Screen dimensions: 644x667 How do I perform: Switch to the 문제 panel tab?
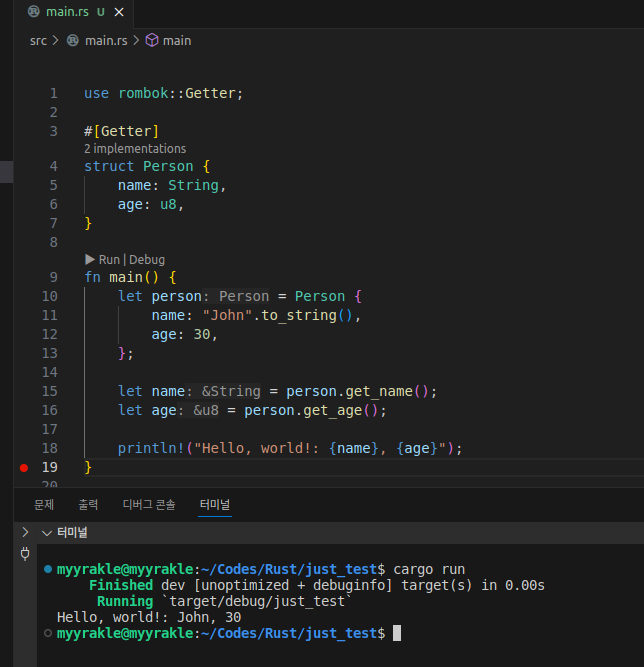[44, 505]
